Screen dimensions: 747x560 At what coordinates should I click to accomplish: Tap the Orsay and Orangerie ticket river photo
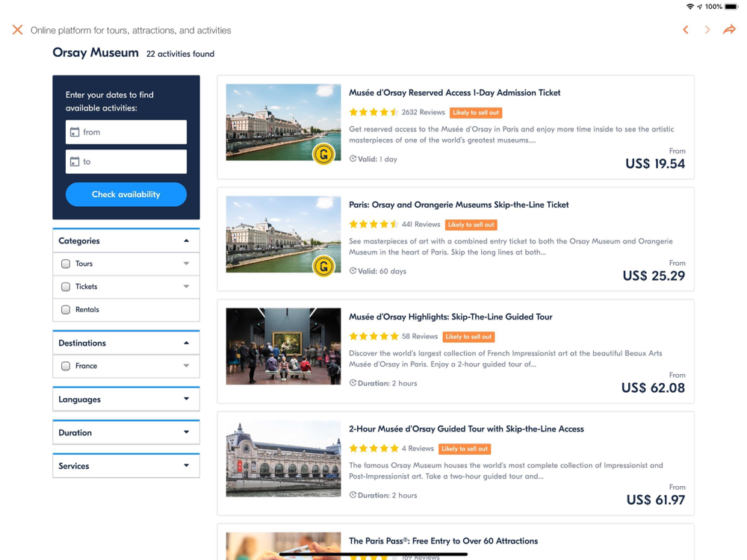pos(283,234)
